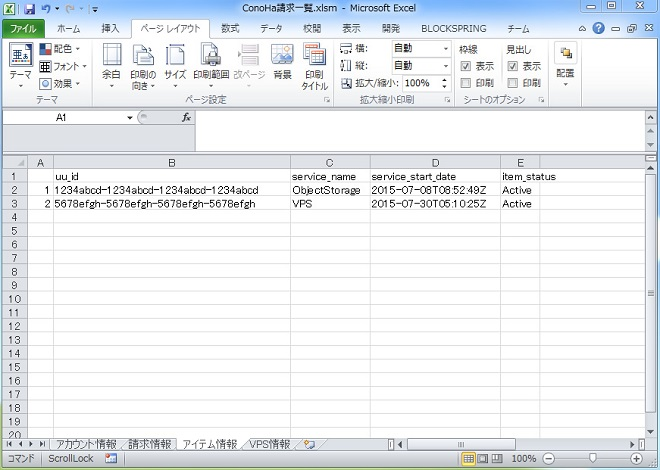Uncheck 枠線 表示 (view gridlines) checkbox
Viewport: 660px width, 470px height.
click(x=466, y=66)
